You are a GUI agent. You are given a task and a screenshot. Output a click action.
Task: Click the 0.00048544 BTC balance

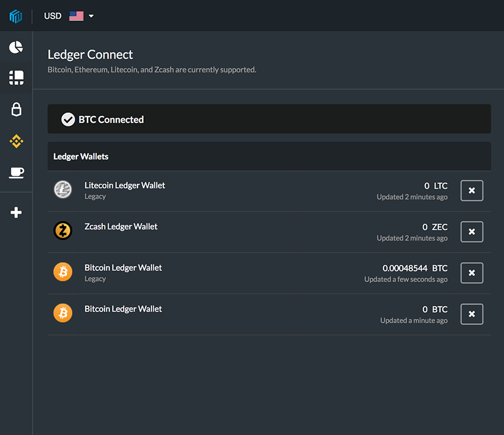(x=415, y=268)
